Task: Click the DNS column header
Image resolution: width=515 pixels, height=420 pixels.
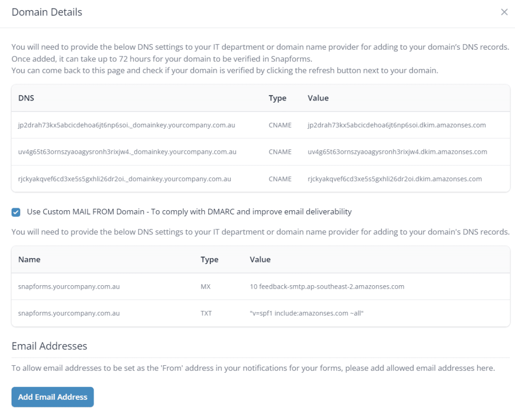Action: [x=26, y=98]
